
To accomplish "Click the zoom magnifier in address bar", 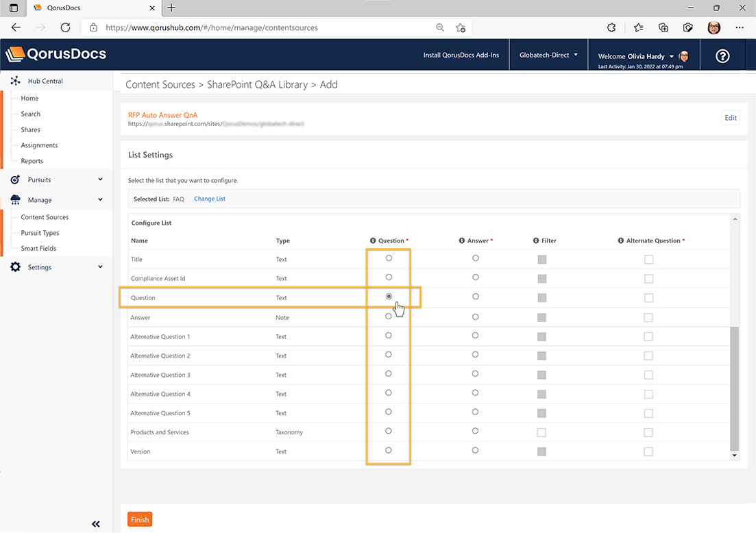I will click(x=440, y=27).
